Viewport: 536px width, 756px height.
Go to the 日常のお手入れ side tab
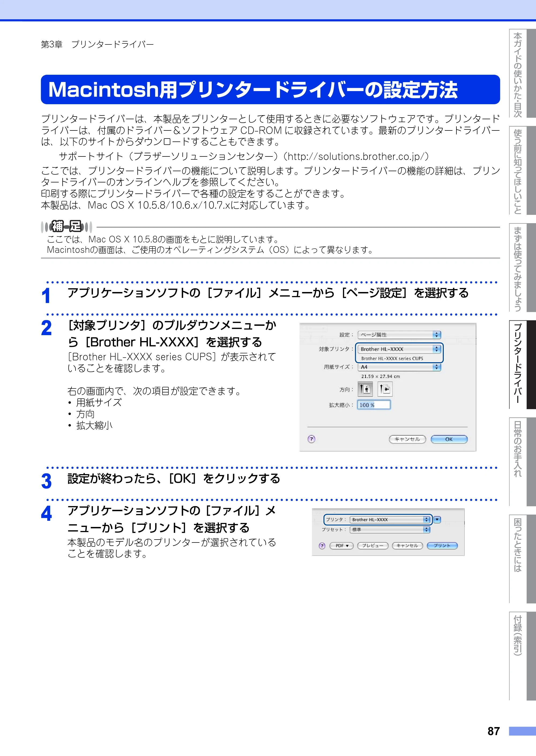click(522, 462)
